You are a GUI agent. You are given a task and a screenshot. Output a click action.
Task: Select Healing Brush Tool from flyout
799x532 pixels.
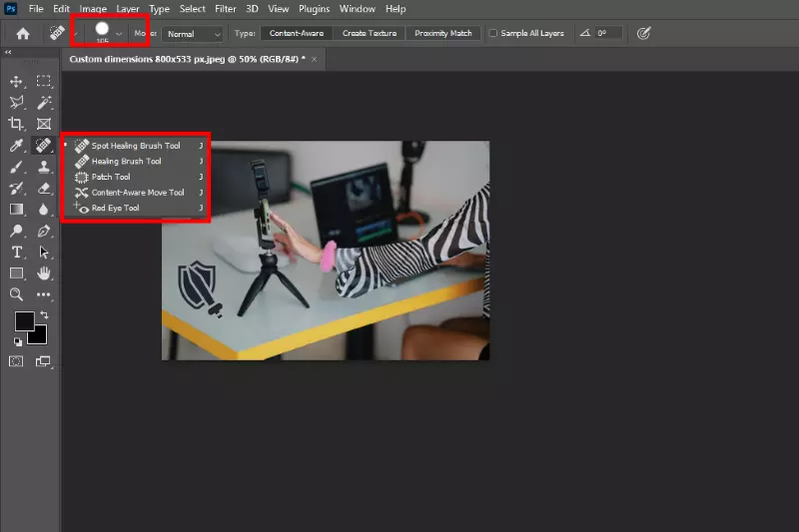pos(136,161)
